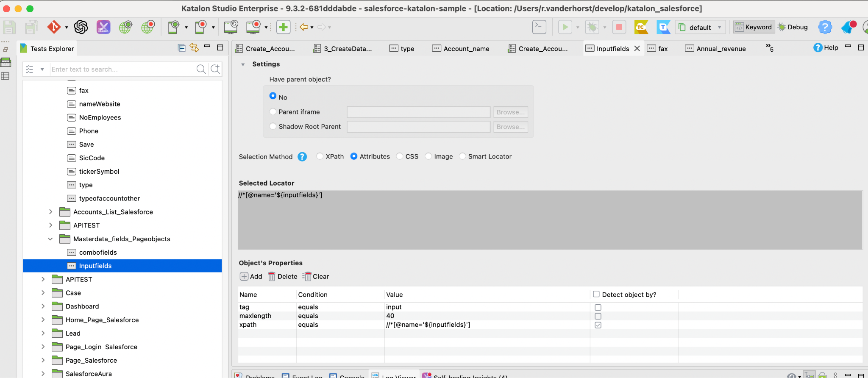Screen dimensions: 868x378
Task: Close the Inputfields tab
Action: click(x=637, y=49)
